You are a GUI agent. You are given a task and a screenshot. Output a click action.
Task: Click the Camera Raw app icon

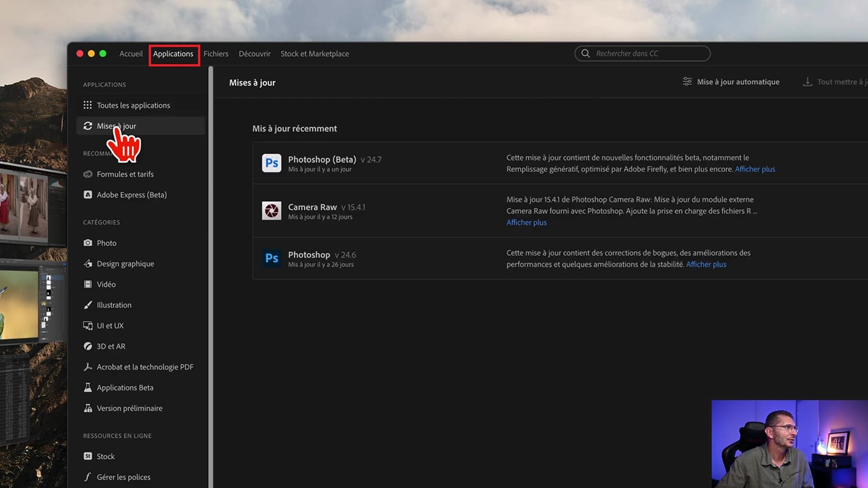tap(272, 210)
